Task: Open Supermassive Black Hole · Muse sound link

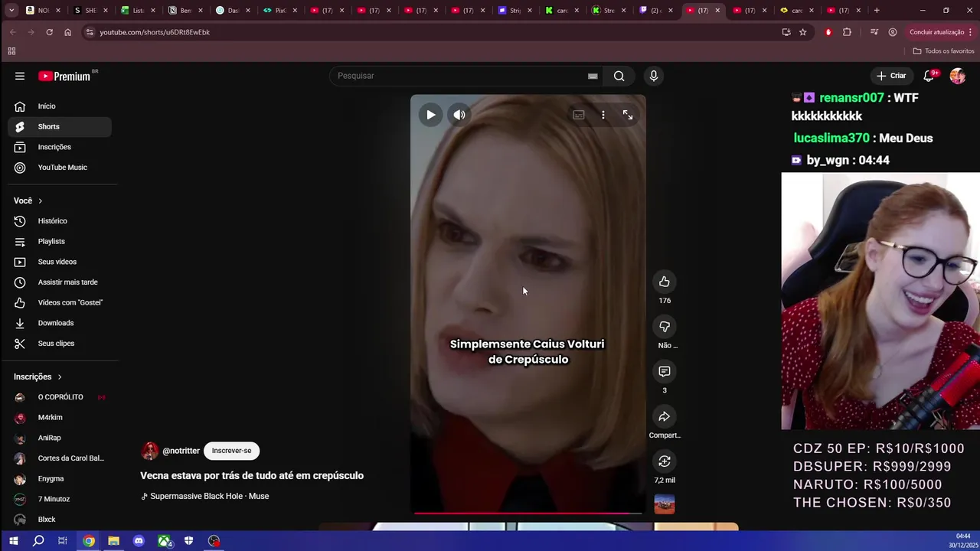Action: click(x=209, y=496)
